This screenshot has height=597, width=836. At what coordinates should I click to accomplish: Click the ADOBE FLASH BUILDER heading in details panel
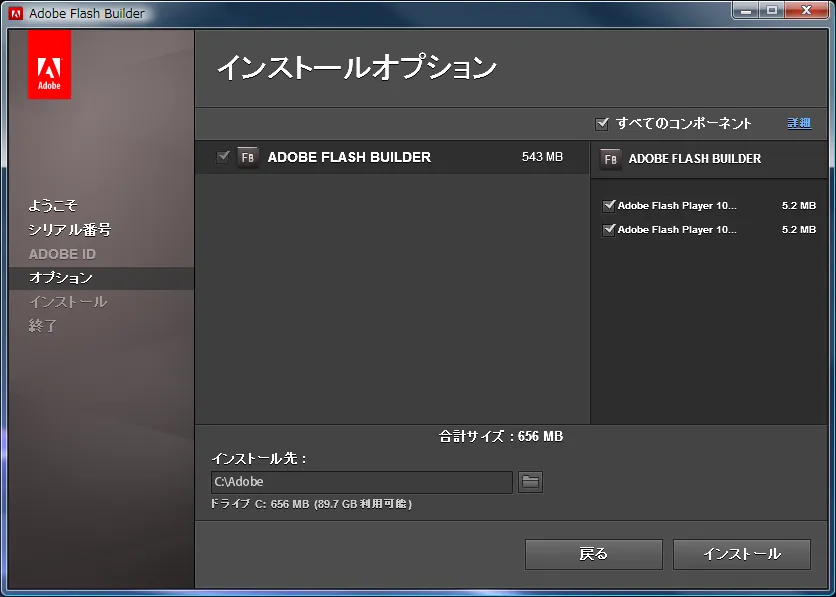(695, 159)
